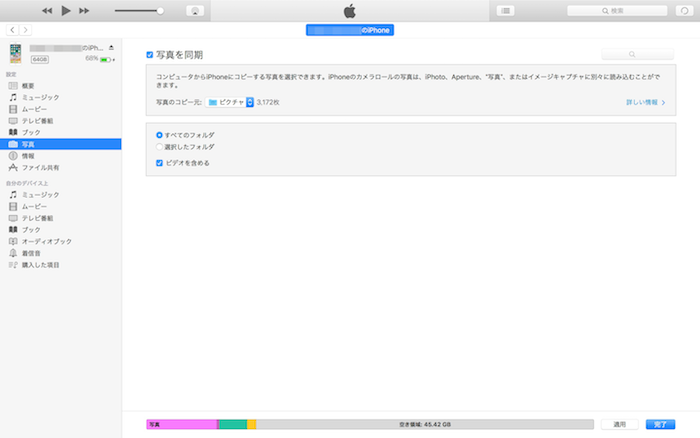Image resolution: width=700 pixels, height=438 pixels.
Task: Open ミュージック under 自分のデバイス上
Action: (x=61, y=195)
